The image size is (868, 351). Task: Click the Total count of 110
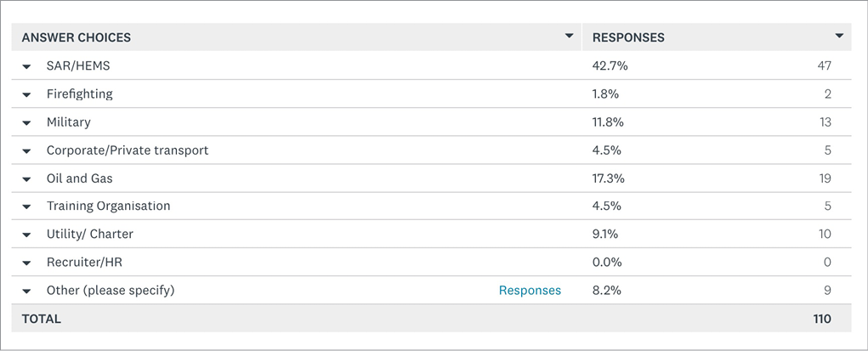click(820, 319)
